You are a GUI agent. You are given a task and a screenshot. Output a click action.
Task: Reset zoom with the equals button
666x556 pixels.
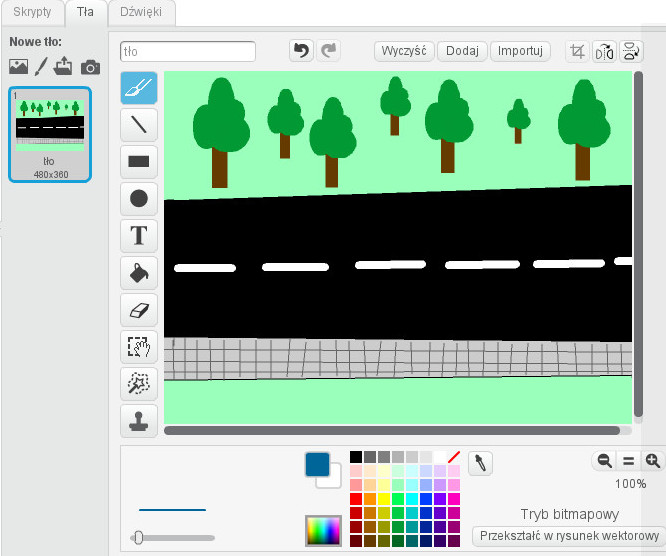click(629, 461)
